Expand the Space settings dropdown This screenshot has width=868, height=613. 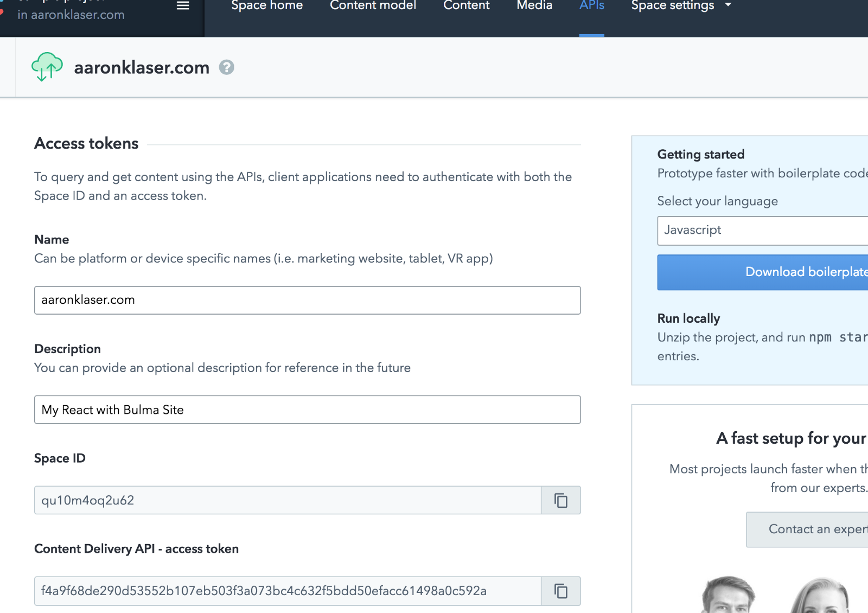point(681,6)
